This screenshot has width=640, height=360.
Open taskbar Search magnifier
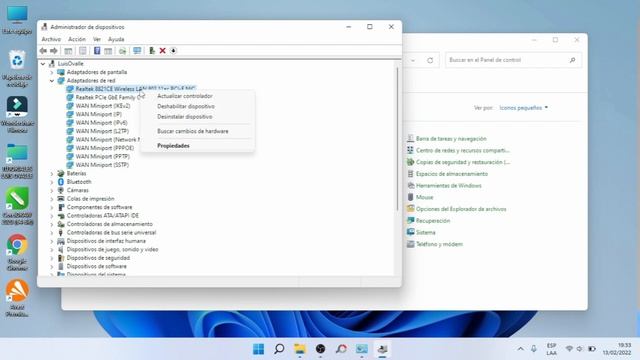tap(279, 349)
